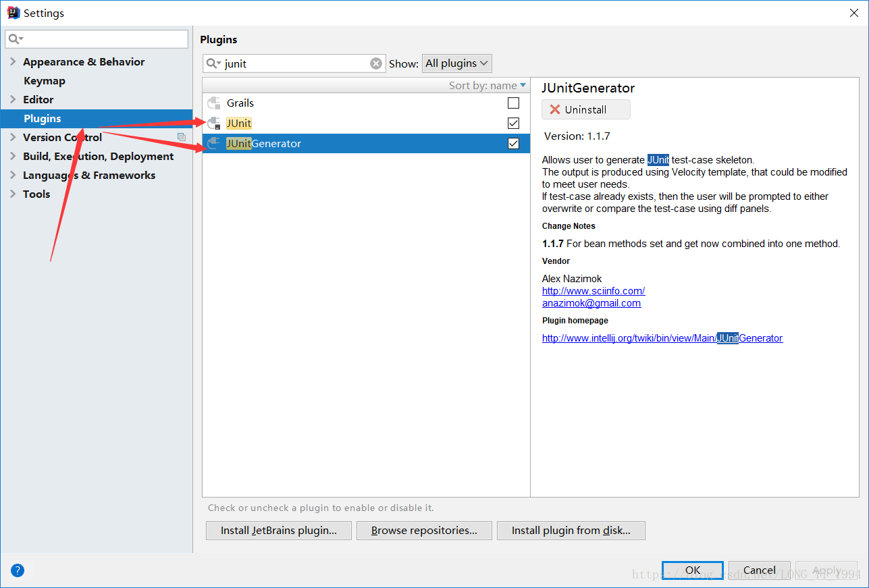Image resolution: width=869 pixels, height=588 pixels.
Task: Uninstall the JUnitGenerator plugin
Action: (x=586, y=109)
